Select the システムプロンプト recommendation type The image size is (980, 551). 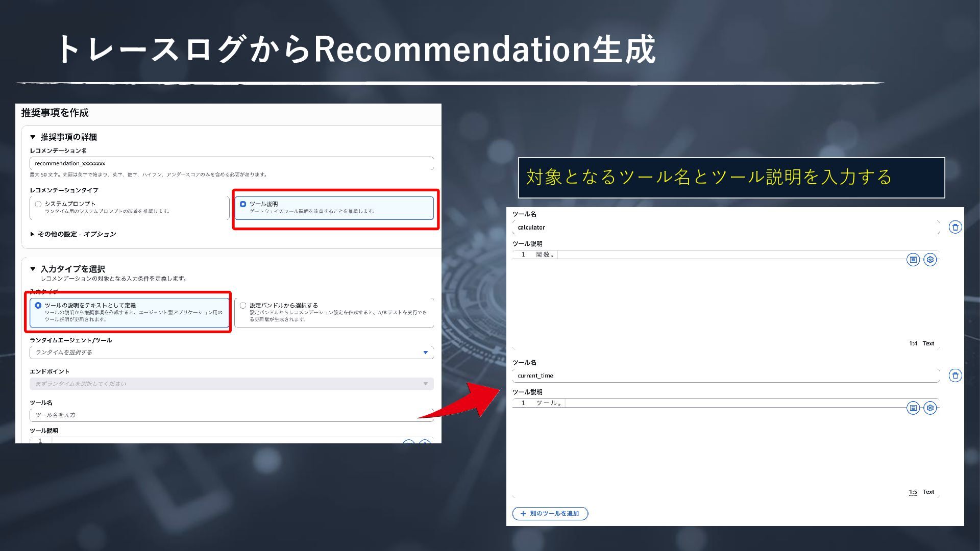pos(38,204)
